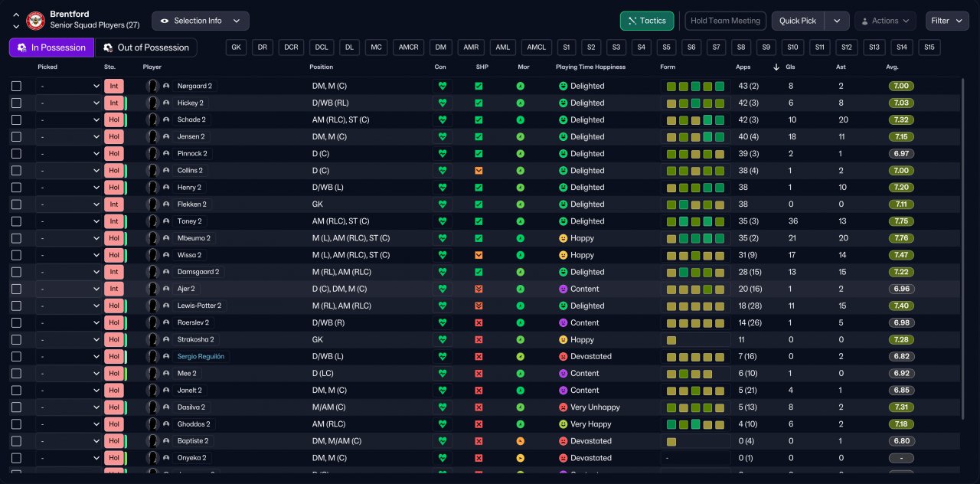Click the Brentford club badge
Image resolution: width=980 pixels, height=484 pixels.
(x=35, y=21)
